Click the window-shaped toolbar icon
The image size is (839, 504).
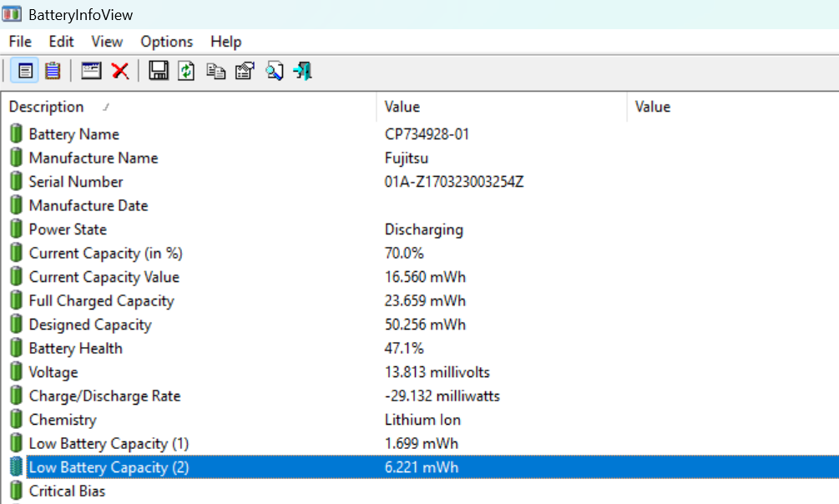point(91,71)
